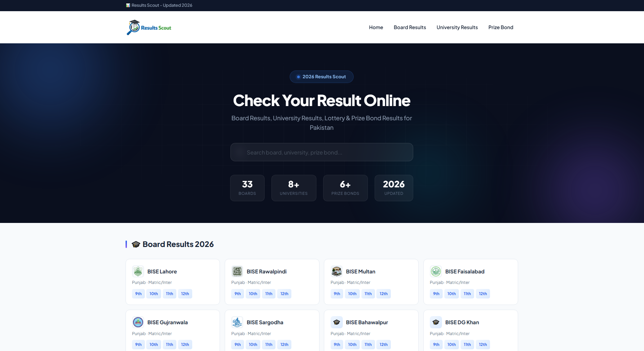Viewport: 644px width, 351px height.
Task: Open the BISE DG Khan board title
Action: coord(462,323)
